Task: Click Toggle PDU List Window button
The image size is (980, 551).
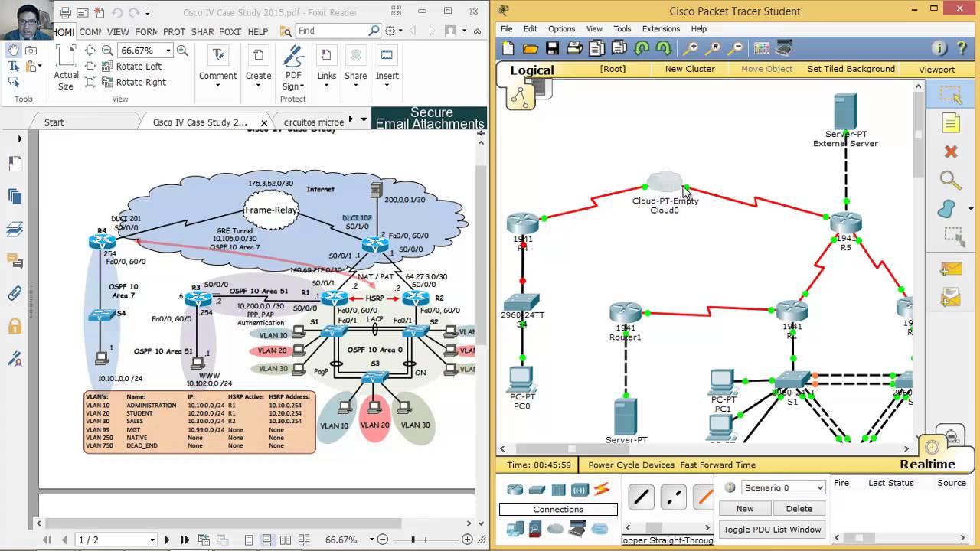Action: pyautogui.click(x=772, y=529)
